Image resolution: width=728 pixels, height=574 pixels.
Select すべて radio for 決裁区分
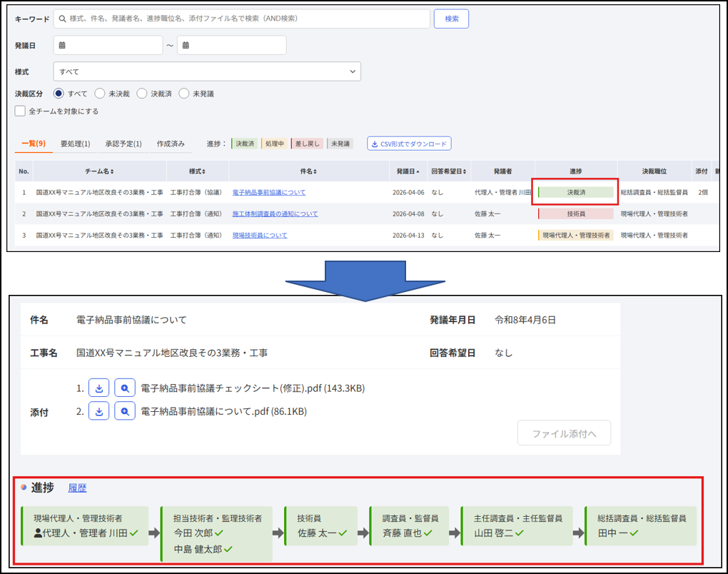tap(59, 94)
